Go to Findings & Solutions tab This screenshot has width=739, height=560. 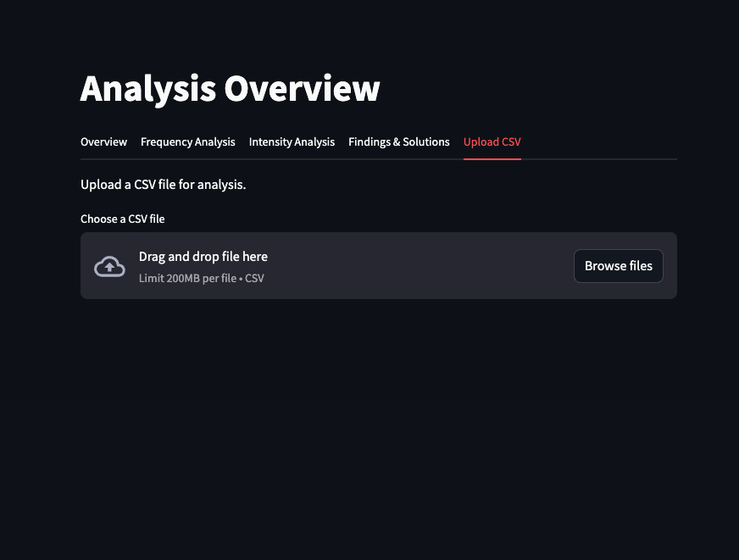pyautogui.click(x=398, y=141)
